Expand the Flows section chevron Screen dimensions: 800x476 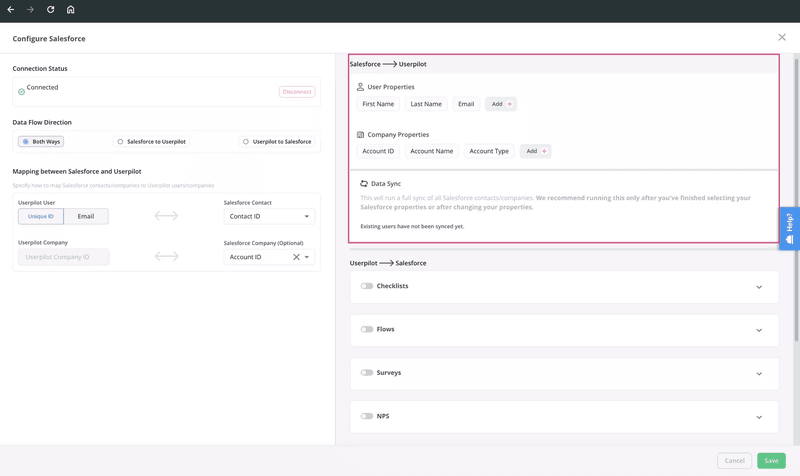[x=759, y=330]
